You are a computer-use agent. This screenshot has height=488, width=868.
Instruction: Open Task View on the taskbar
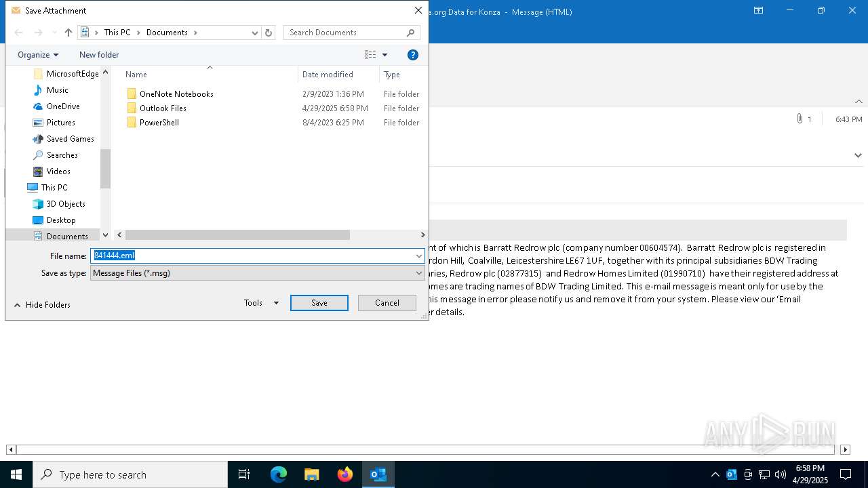click(x=244, y=474)
